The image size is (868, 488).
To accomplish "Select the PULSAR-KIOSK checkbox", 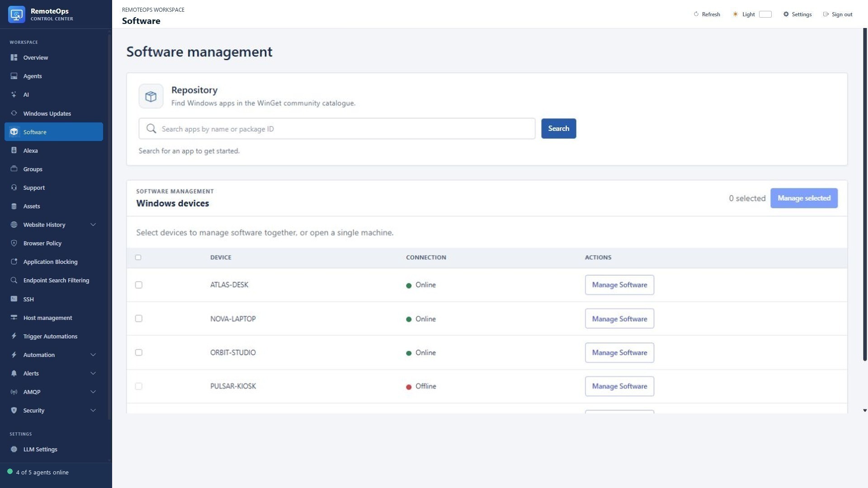I will coord(139,386).
